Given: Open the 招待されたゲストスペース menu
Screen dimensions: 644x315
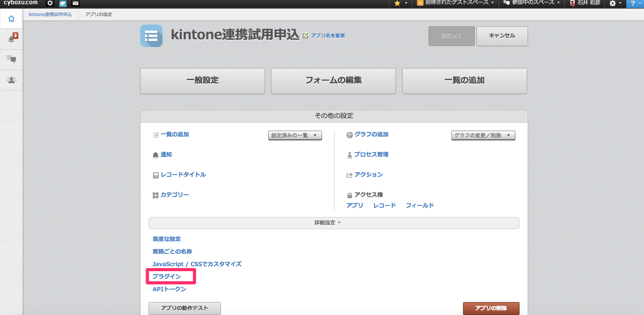Looking at the screenshot, I should tap(455, 3).
